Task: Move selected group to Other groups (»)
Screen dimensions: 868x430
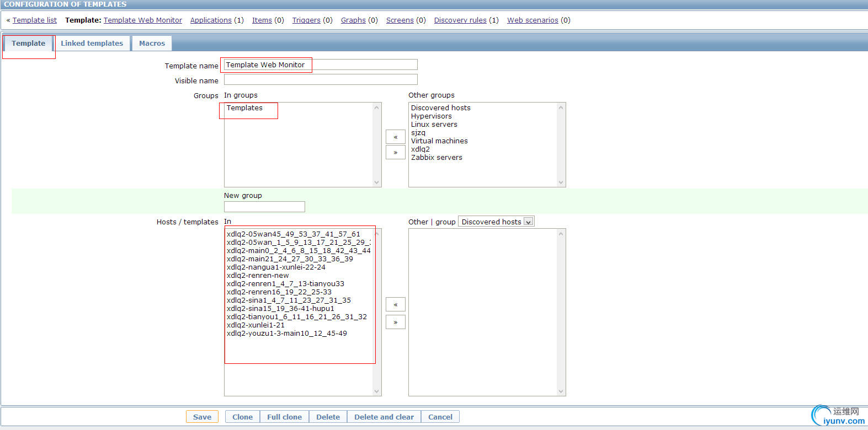Action: [396, 152]
